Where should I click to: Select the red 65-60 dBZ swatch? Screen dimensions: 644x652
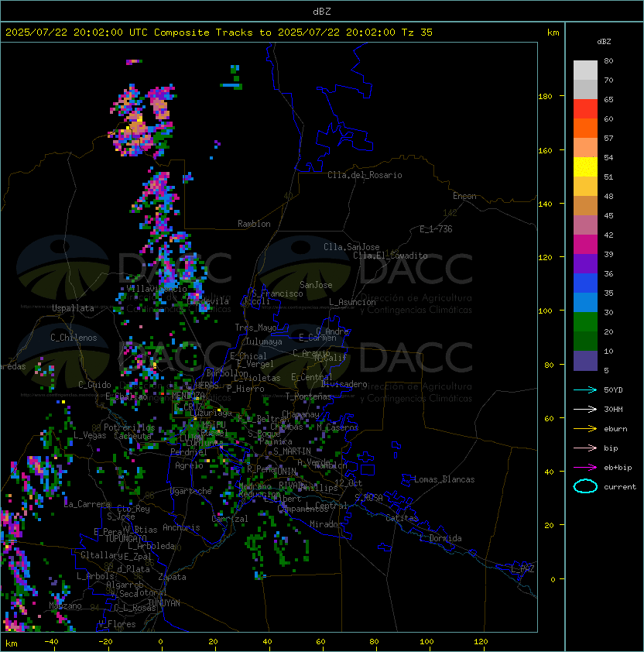(x=585, y=109)
